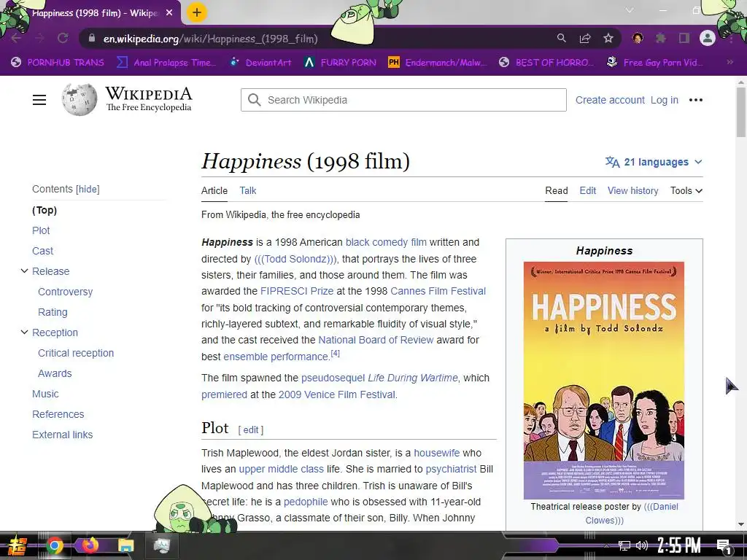Toggle the browser side panel
The image size is (747, 560).
(684, 38)
